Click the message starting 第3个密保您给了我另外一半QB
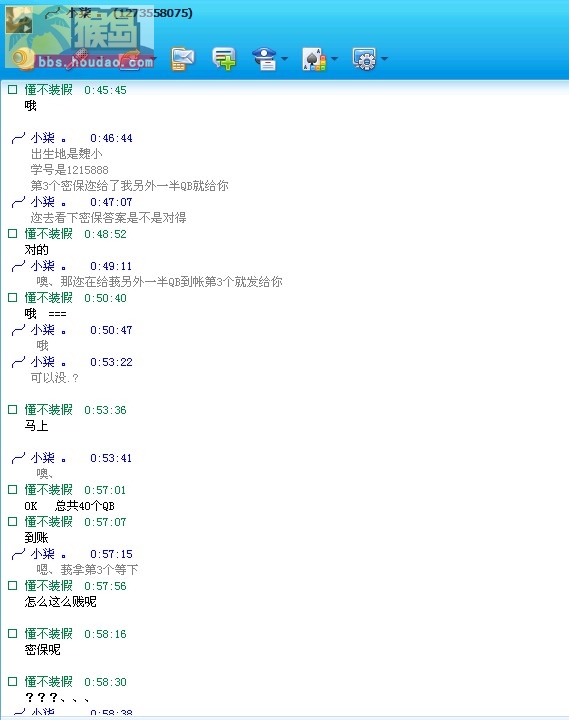 pos(130,186)
